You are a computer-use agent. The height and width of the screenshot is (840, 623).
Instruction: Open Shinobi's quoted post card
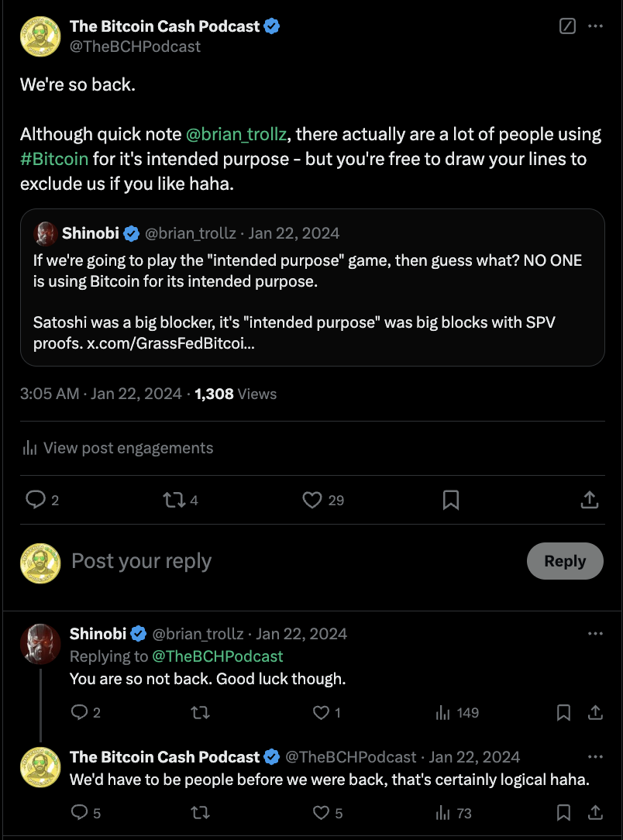(312, 287)
